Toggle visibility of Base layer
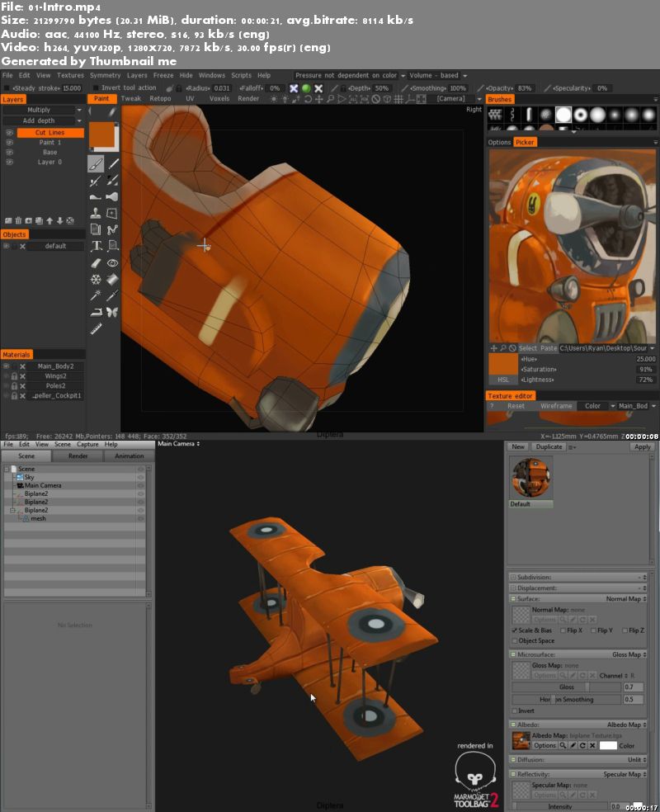 [9, 152]
